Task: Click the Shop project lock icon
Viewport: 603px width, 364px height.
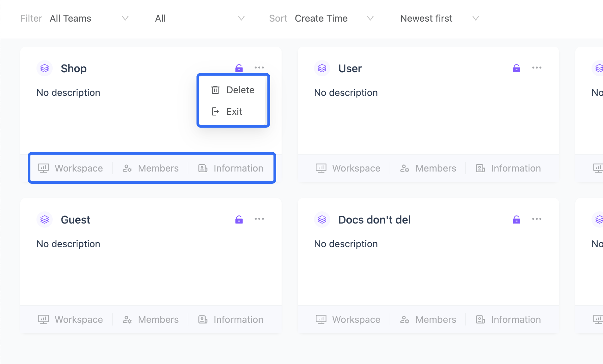Action: point(239,68)
